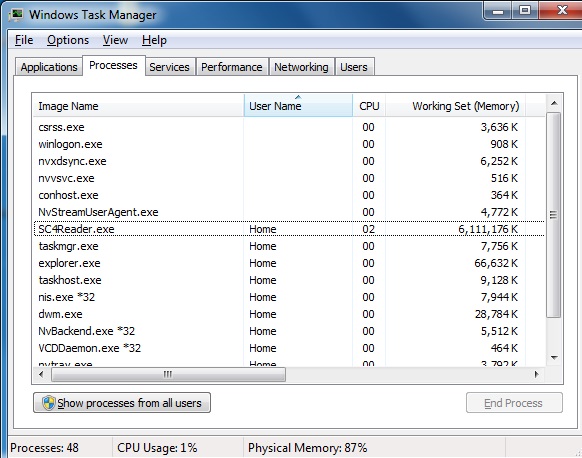This screenshot has height=458, width=582.
Task: Minimize the Task Manager window
Action: coord(498,11)
